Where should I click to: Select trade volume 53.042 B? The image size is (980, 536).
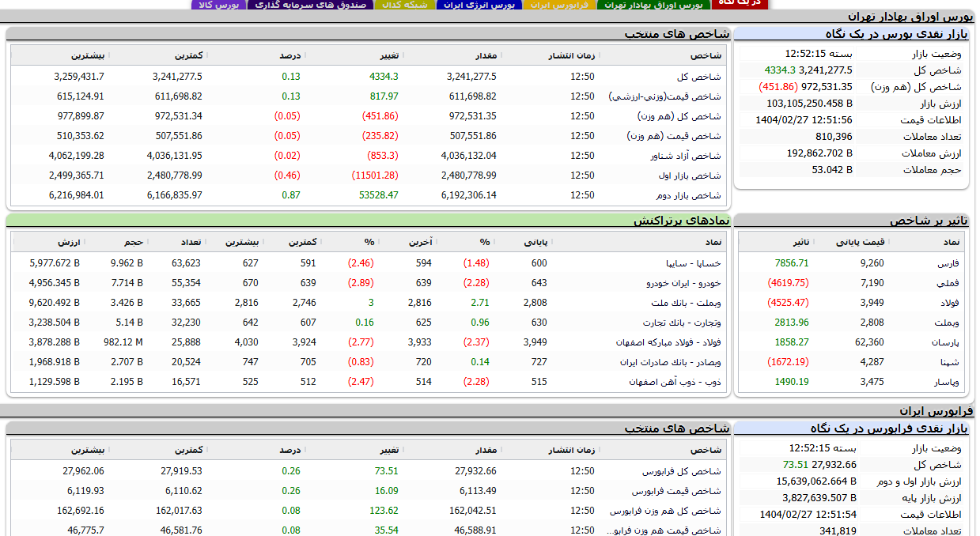coord(832,170)
